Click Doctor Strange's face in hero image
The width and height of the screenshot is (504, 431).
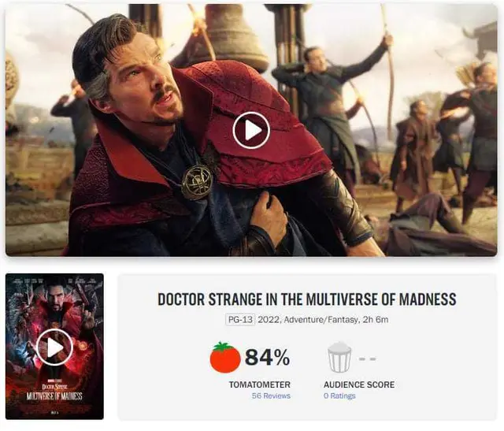(x=142, y=85)
